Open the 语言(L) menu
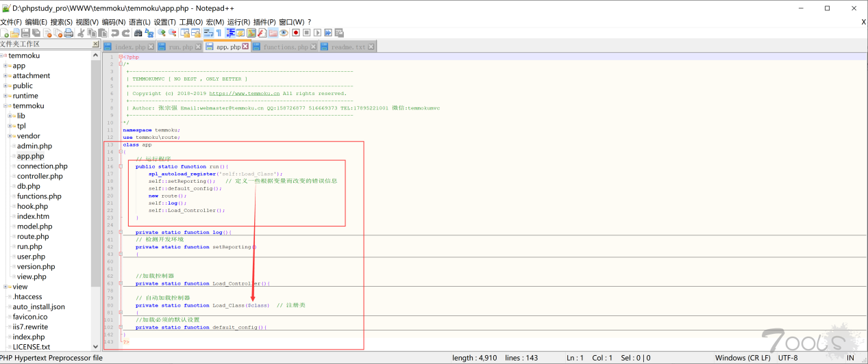The width and height of the screenshot is (868, 364). pyautogui.click(x=139, y=22)
